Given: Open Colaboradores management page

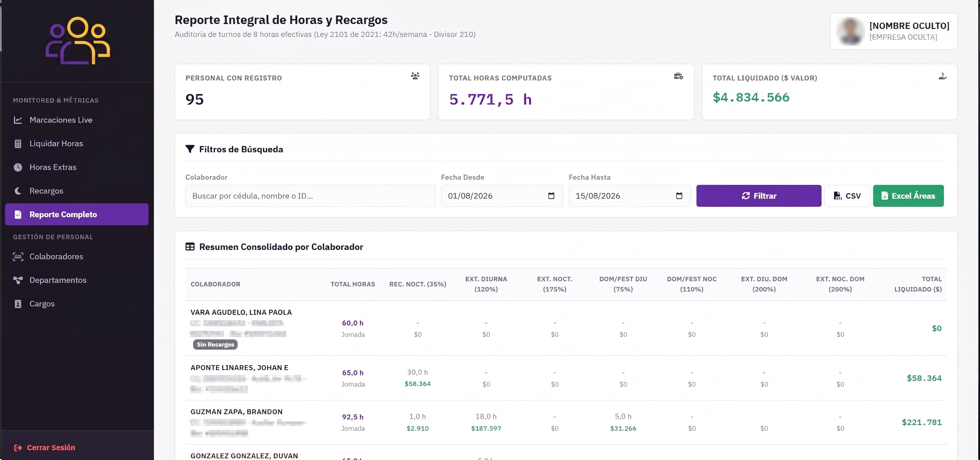Looking at the screenshot, I should (77, 257).
